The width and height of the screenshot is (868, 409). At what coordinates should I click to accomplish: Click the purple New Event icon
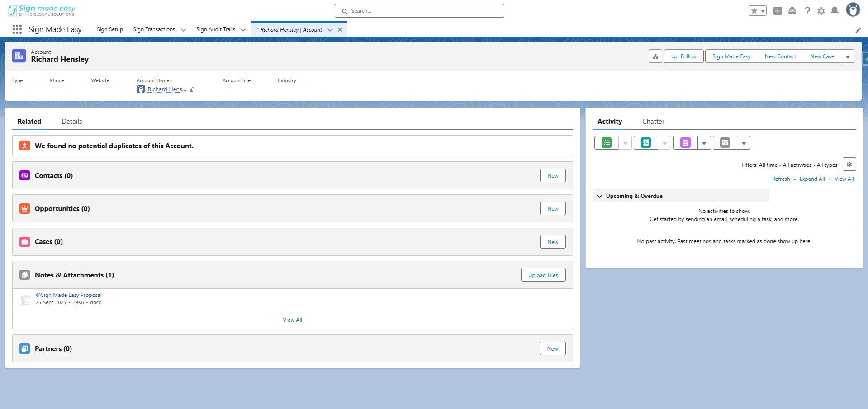point(685,143)
